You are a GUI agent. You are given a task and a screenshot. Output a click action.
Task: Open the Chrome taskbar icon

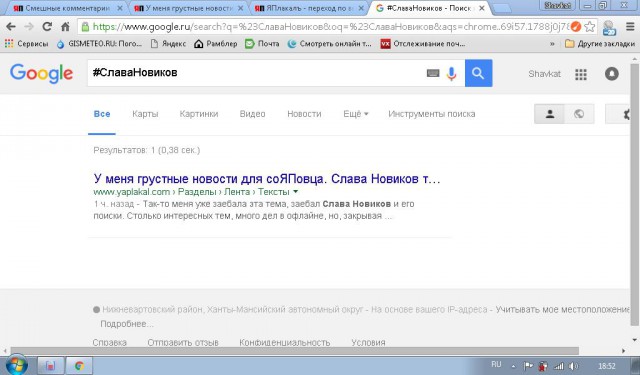pos(79,366)
